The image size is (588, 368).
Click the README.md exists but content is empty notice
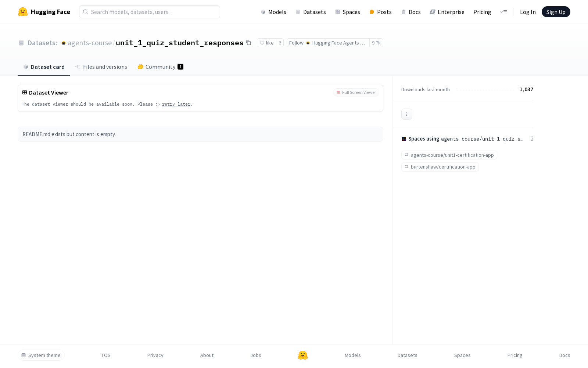pos(200,134)
